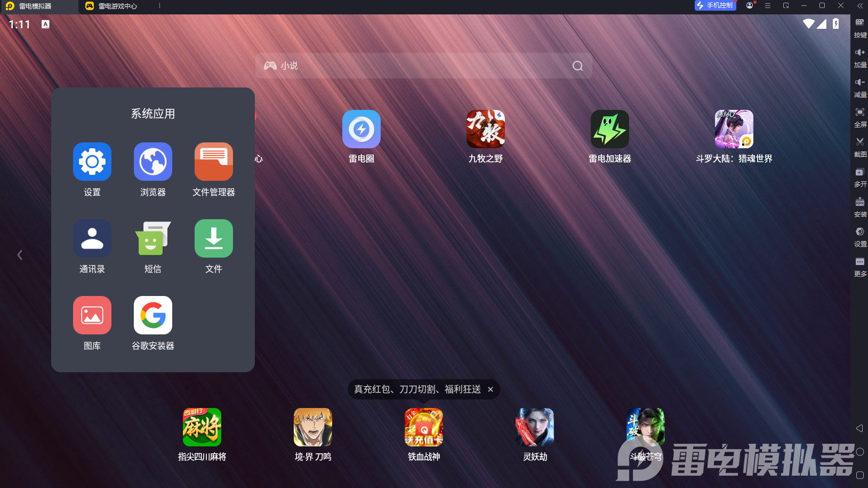Open the 灵妖劫 game
Viewport: 868px width, 488px height.
[535, 427]
